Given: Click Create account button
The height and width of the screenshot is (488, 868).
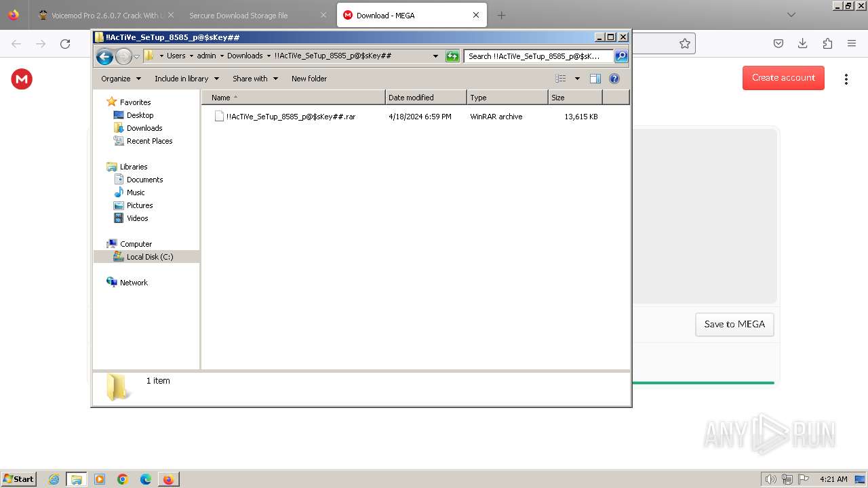Looking at the screenshot, I should click(x=783, y=78).
